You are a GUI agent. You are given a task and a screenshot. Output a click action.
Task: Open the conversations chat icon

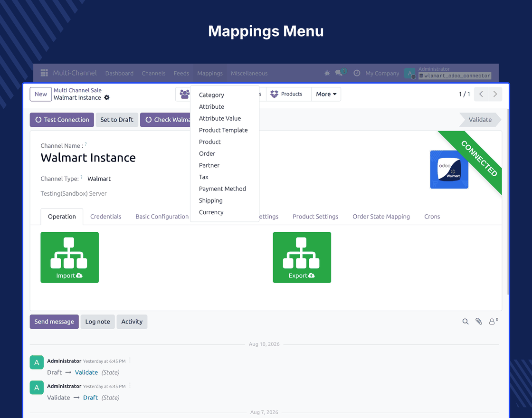pos(340,72)
